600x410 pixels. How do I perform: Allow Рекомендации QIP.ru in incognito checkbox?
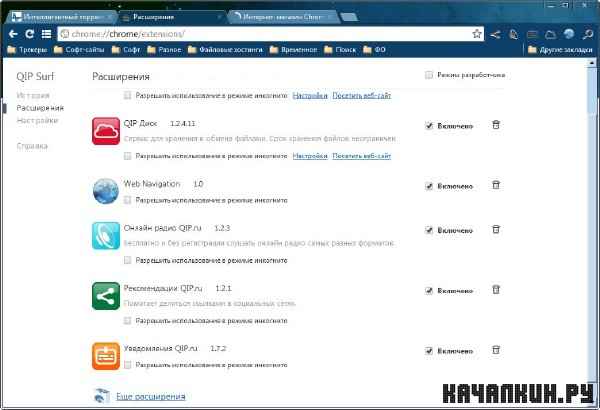tap(127, 320)
